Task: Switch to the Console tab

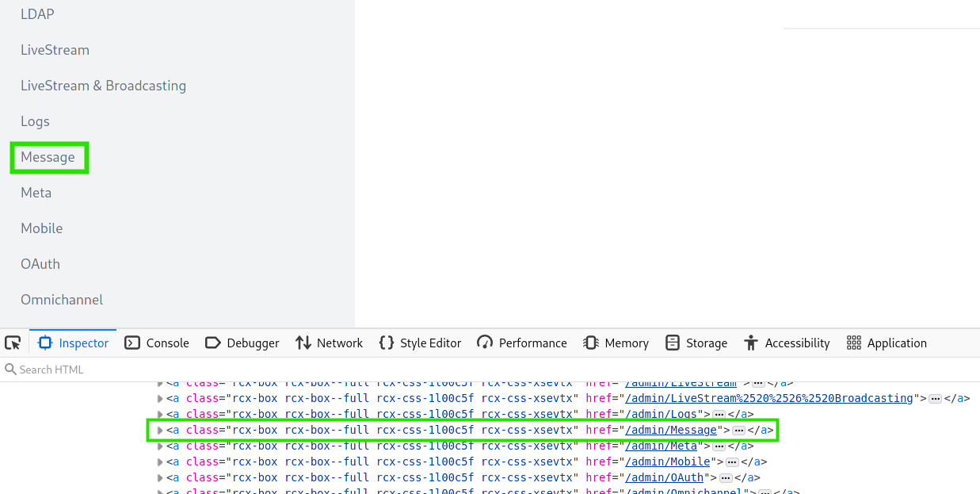Action: pyautogui.click(x=157, y=343)
